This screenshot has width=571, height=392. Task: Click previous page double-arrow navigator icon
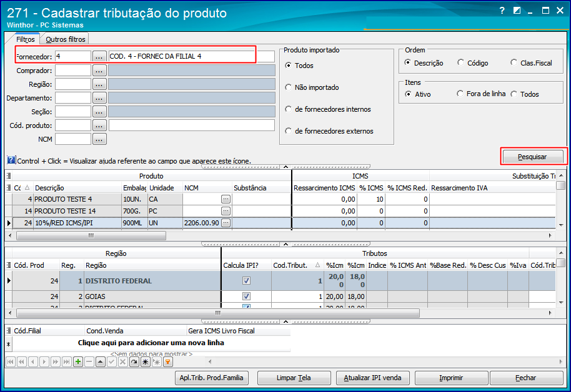click(x=22, y=362)
